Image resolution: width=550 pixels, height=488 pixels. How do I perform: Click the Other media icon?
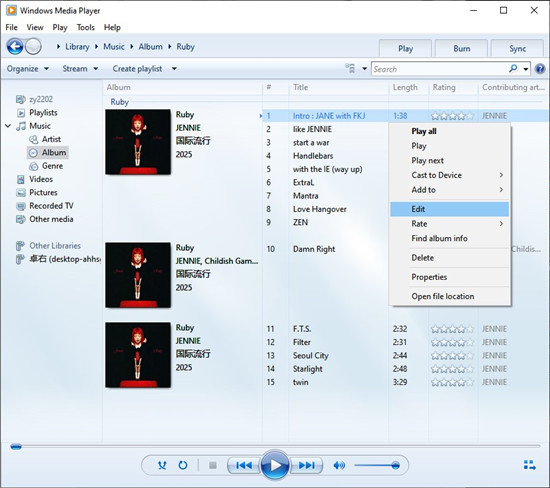pyautogui.click(x=21, y=219)
